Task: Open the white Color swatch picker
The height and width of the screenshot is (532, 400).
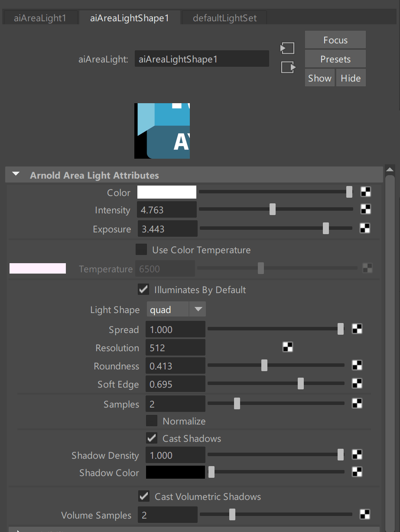Action: [x=167, y=192]
